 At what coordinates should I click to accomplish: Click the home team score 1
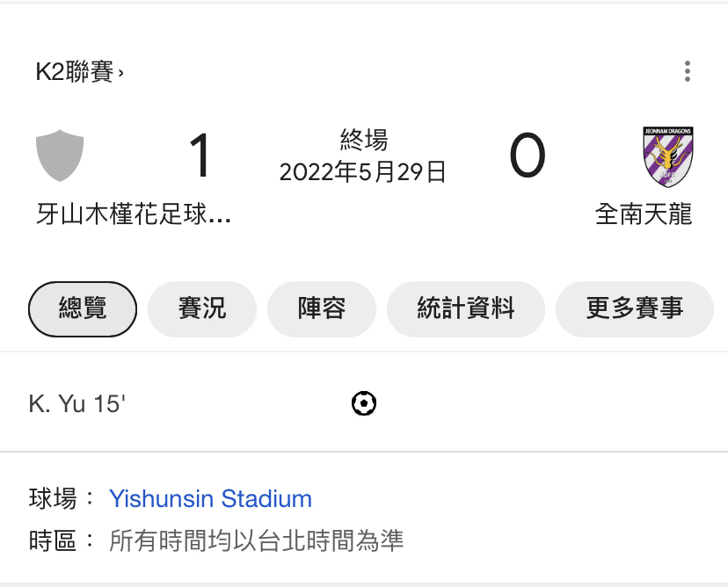pyautogui.click(x=200, y=156)
